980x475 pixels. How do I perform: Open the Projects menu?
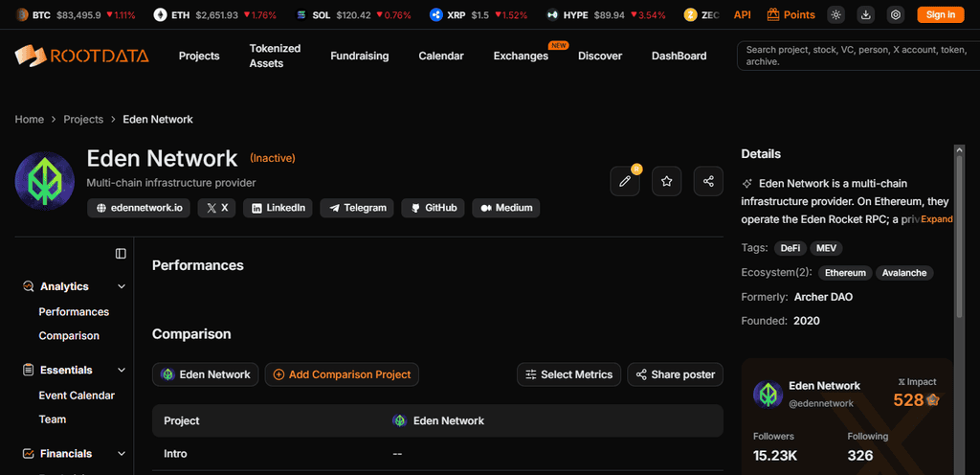click(x=199, y=56)
